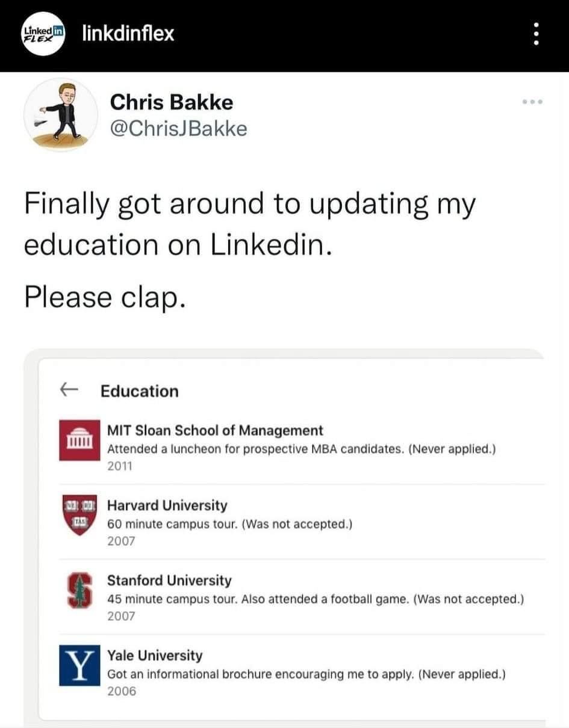This screenshot has width=569, height=728.
Task: Select the Harvard University entry title
Action: [167, 505]
